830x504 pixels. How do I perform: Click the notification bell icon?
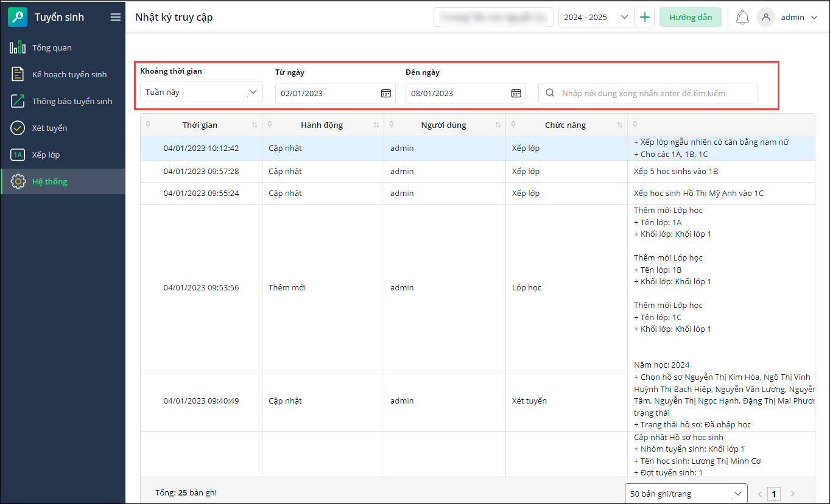(742, 17)
